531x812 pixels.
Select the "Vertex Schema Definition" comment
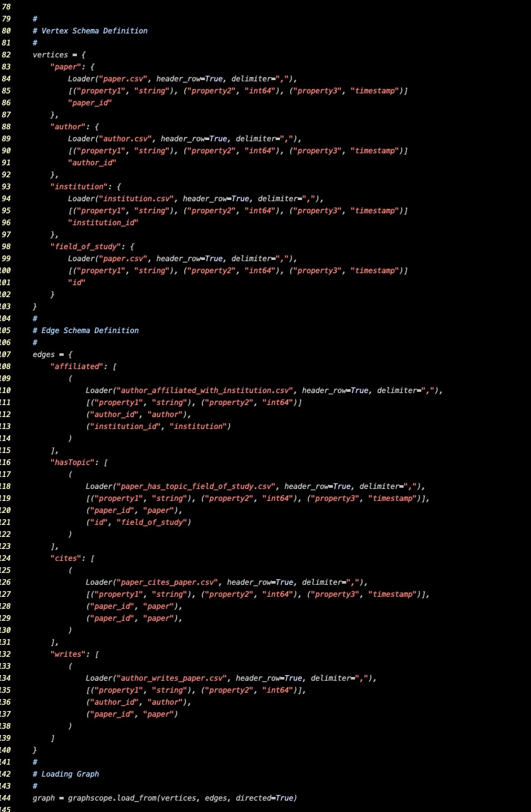[88, 30]
